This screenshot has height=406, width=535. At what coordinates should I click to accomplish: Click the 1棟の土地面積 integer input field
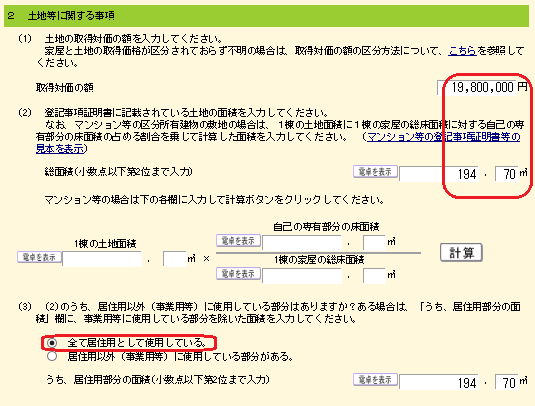click(102, 259)
